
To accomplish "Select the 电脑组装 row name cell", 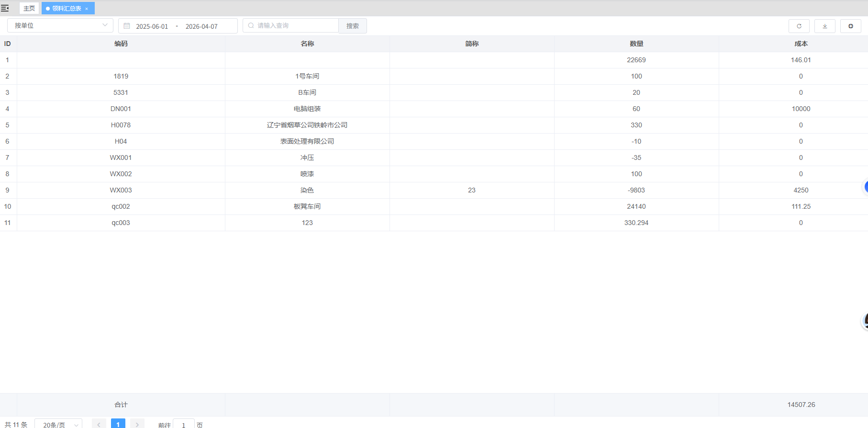I will (x=307, y=109).
